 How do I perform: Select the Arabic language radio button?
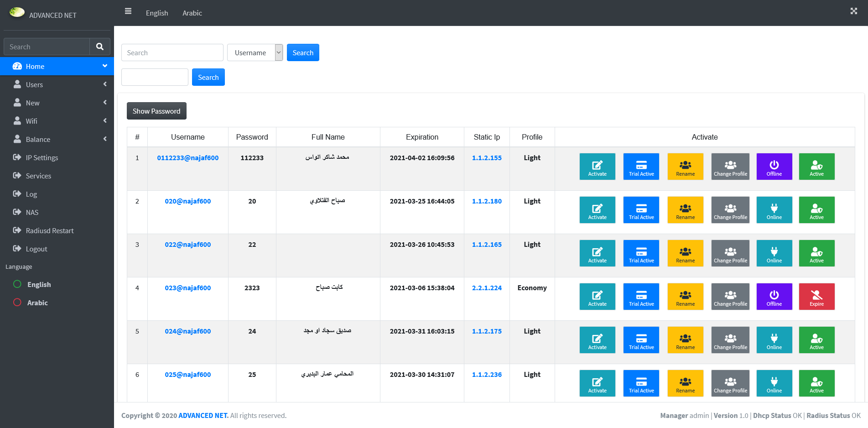coord(17,302)
